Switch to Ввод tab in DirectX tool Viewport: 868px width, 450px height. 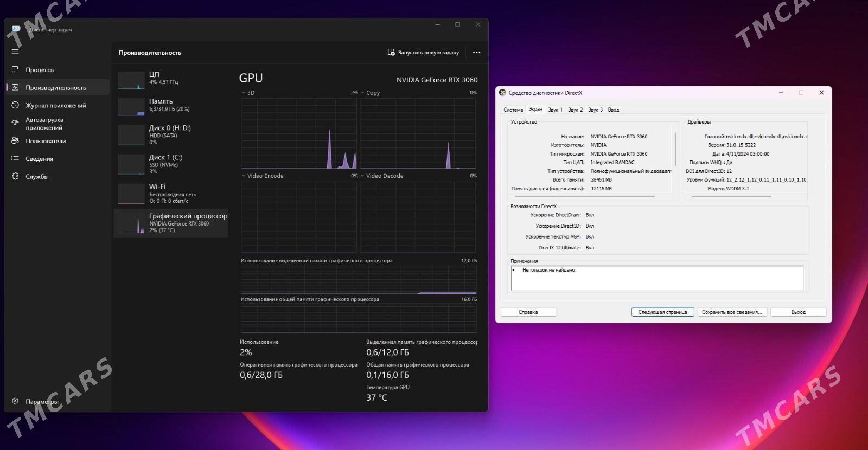[x=614, y=110]
